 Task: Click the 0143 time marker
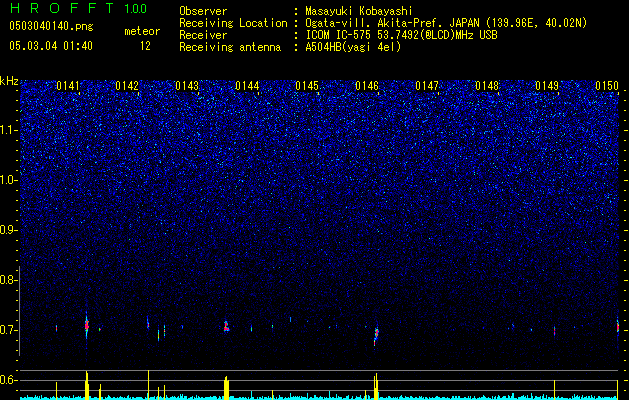click(x=187, y=86)
